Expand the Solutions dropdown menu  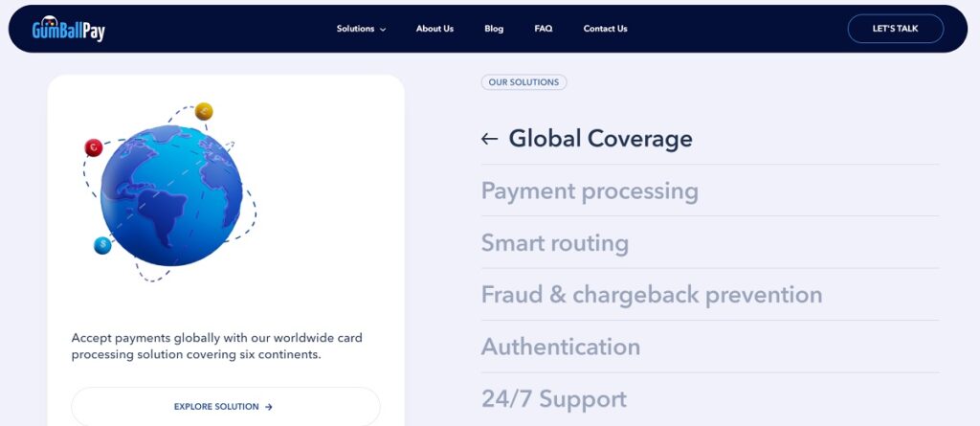pyautogui.click(x=361, y=29)
